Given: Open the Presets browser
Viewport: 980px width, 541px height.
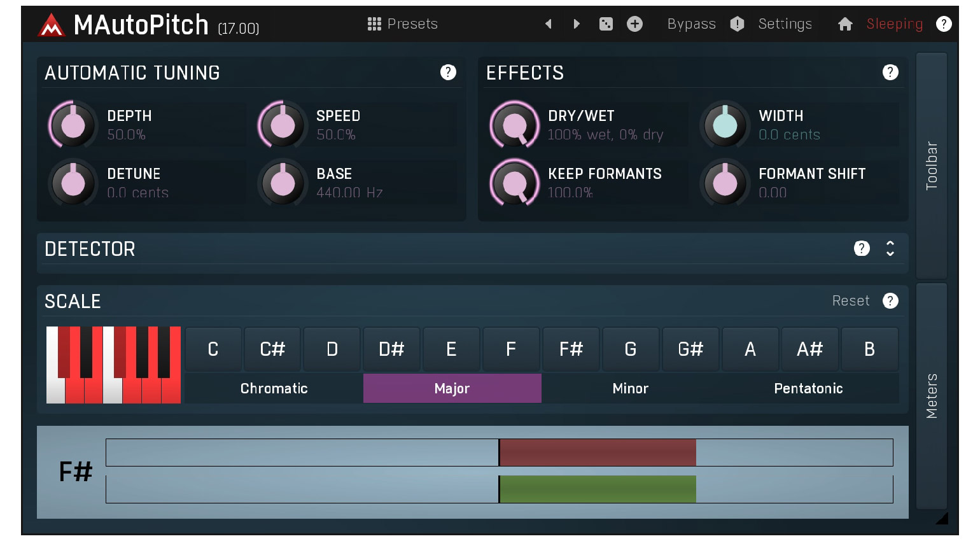Looking at the screenshot, I should click(403, 24).
